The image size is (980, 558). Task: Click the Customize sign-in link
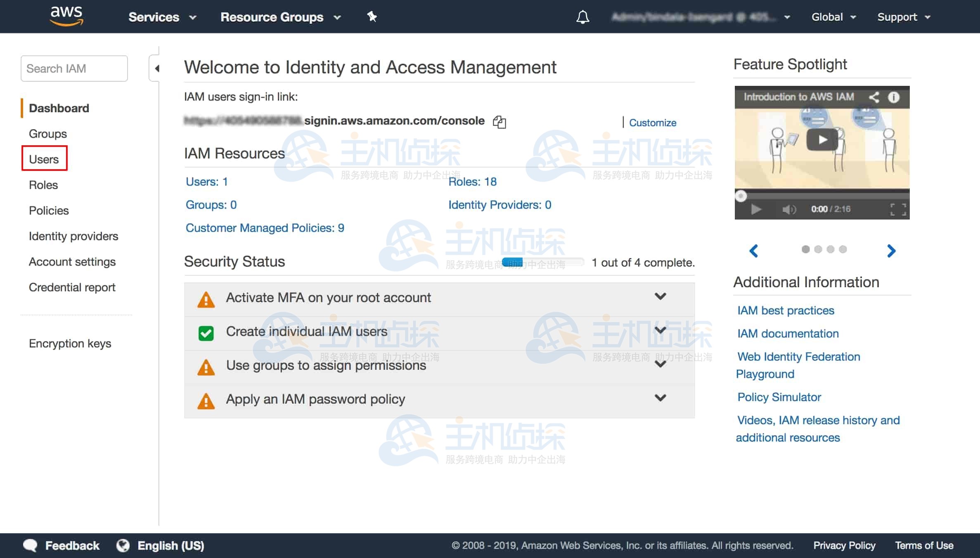652,123
